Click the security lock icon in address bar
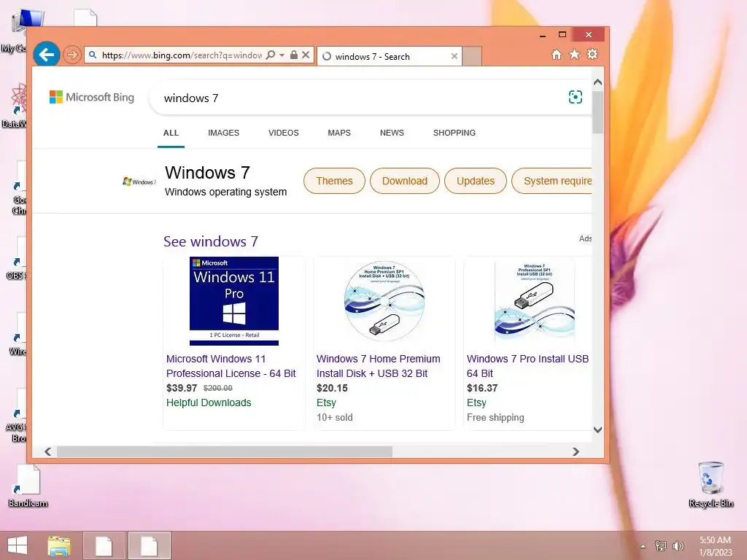Screen dimensions: 747x560 [x=294, y=55]
